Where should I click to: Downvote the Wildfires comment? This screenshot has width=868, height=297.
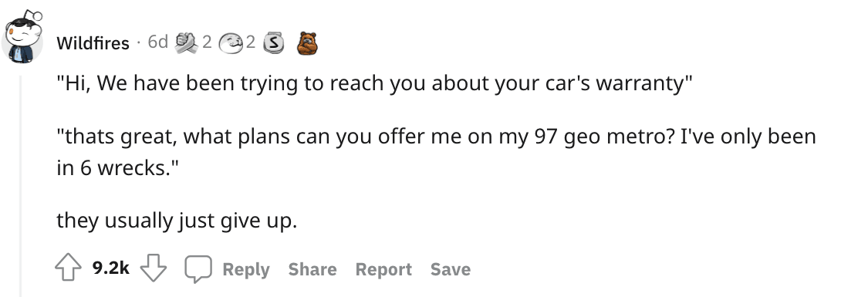point(154,268)
